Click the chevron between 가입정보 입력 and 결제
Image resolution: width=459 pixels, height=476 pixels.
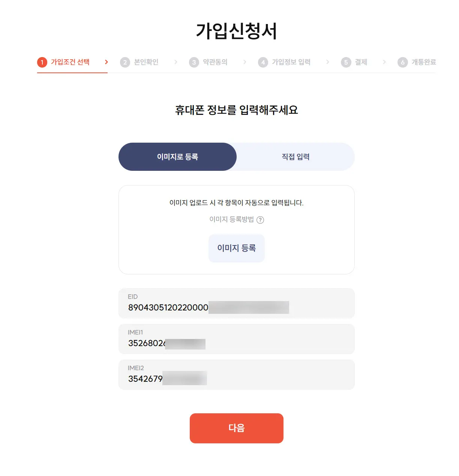pos(328,62)
